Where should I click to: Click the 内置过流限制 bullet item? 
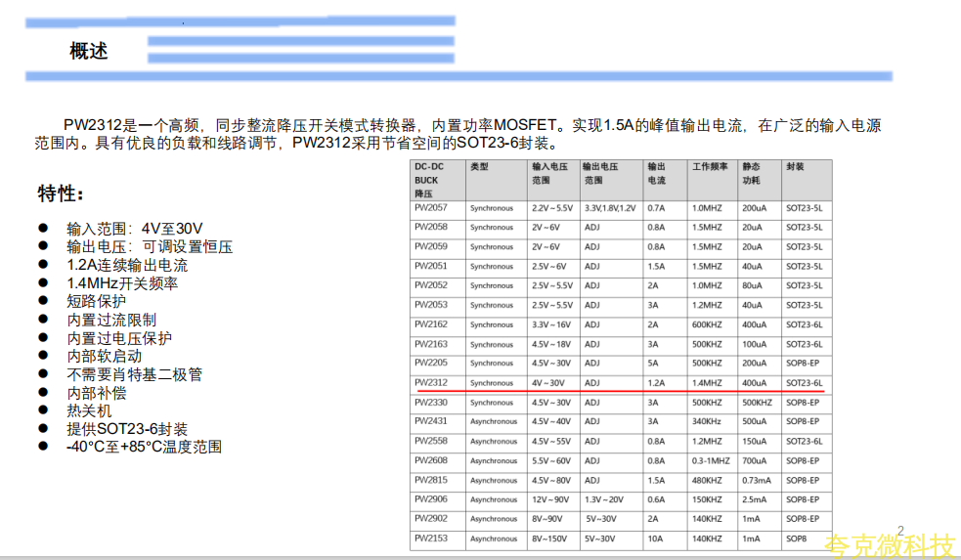(x=110, y=320)
